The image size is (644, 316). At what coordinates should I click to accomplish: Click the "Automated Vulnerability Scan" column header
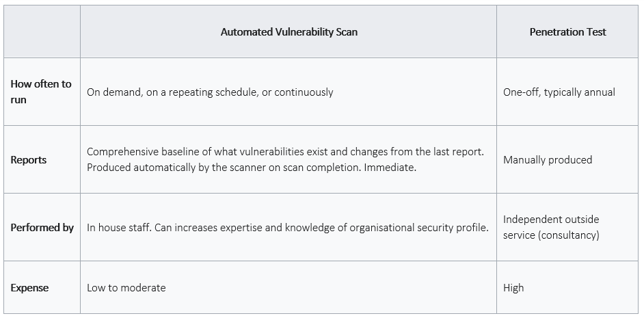289,31
